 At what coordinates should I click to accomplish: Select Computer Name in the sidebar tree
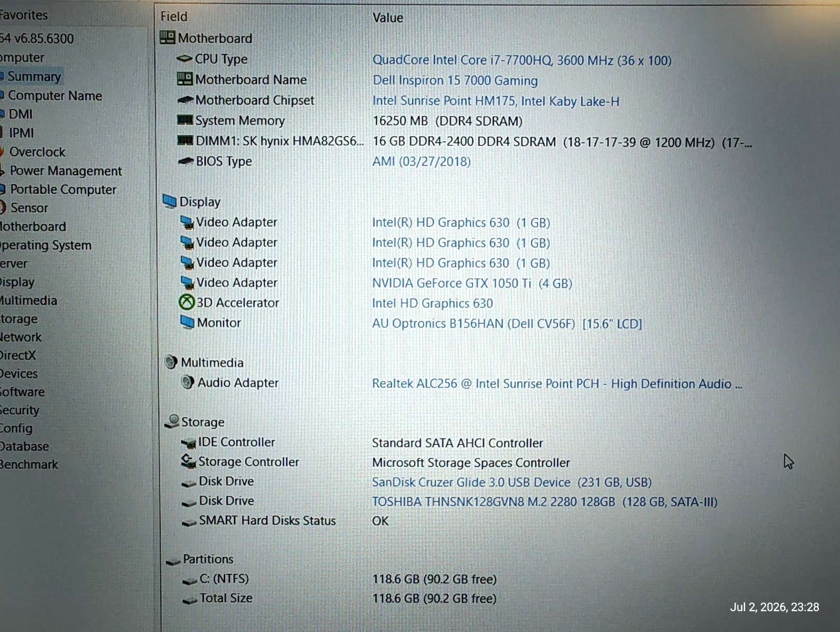[55, 96]
